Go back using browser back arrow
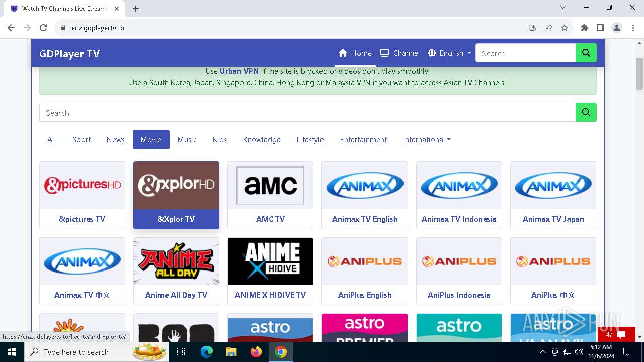 pyautogui.click(x=11, y=28)
